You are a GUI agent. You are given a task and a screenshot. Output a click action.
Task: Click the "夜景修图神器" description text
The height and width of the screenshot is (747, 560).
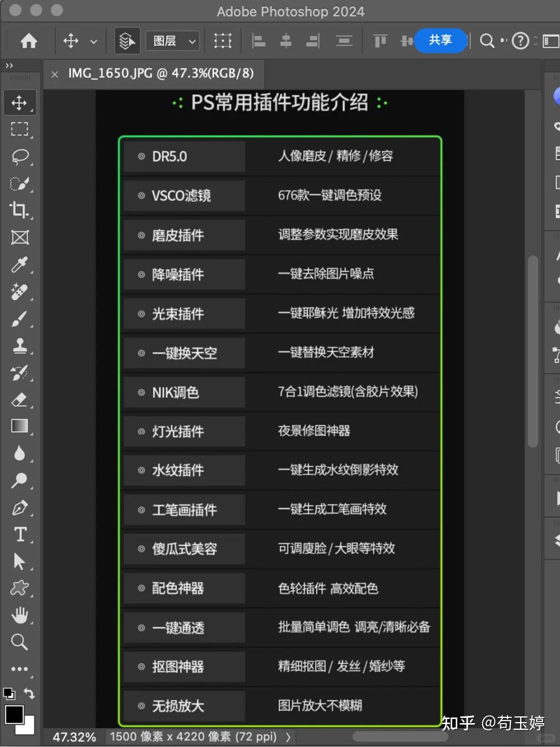tap(314, 431)
